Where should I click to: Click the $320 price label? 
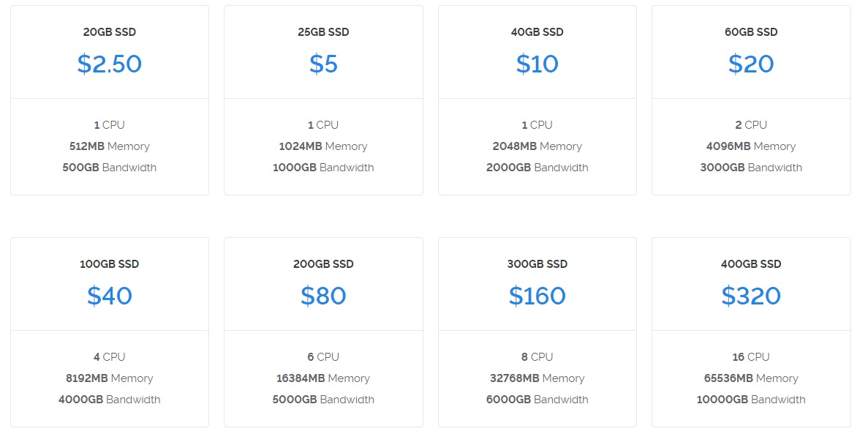point(751,296)
